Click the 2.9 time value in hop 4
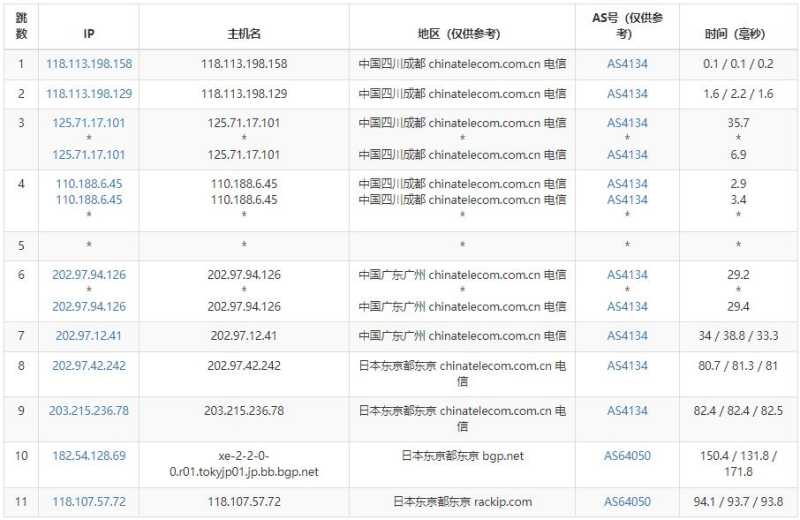Screen dimensions: 800x520 [x=738, y=184]
